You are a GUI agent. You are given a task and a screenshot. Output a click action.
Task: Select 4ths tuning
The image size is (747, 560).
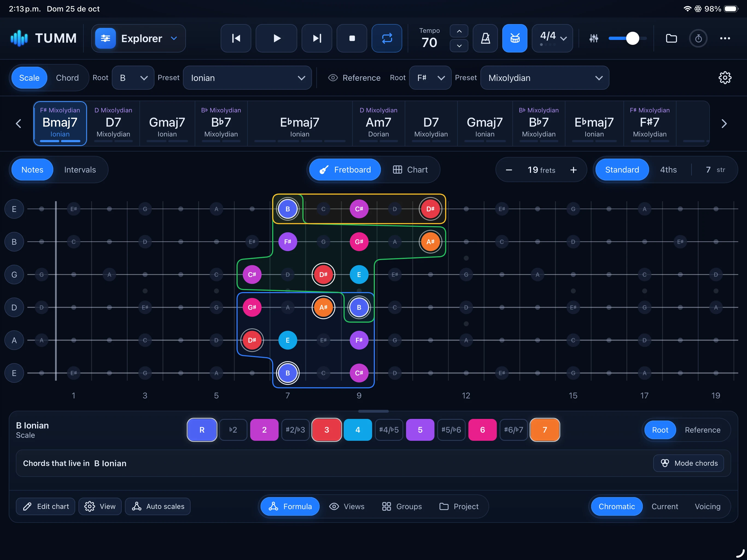(x=668, y=170)
